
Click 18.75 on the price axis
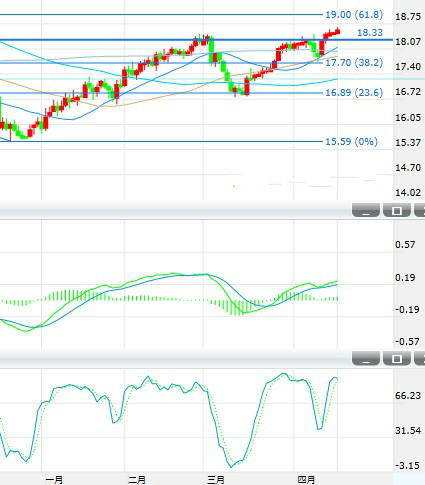[408, 17]
